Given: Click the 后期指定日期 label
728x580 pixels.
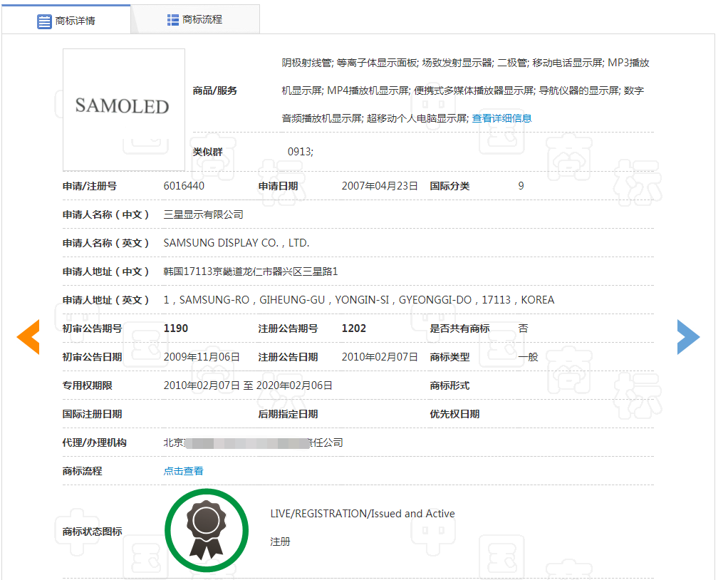Looking at the screenshot, I should click(288, 414).
